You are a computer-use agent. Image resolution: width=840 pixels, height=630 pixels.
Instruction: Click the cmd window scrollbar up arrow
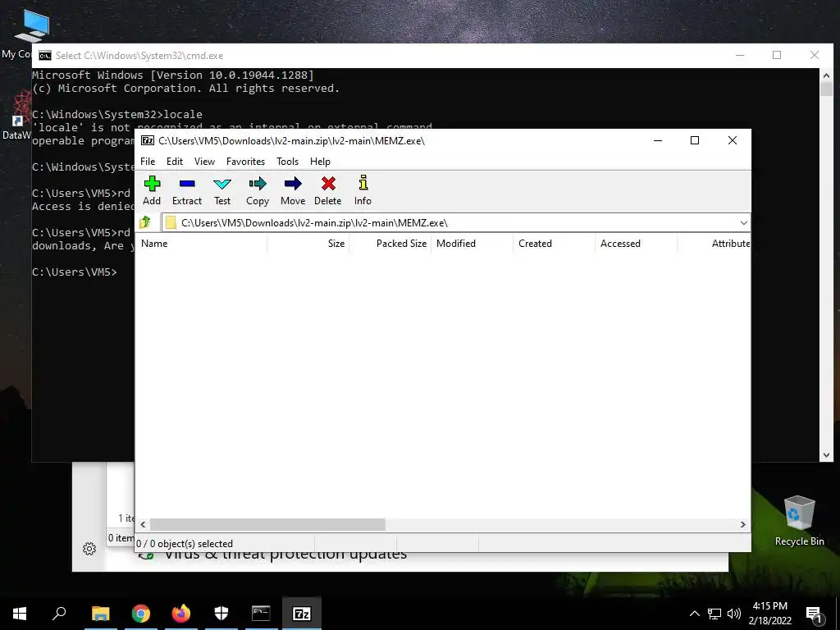pyautogui.click(x=826, y=75)
